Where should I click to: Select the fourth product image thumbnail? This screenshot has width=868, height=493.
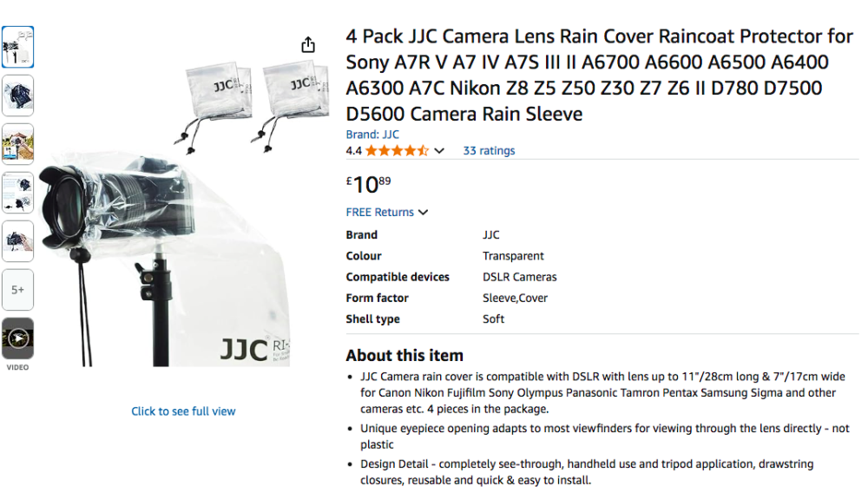[x=17, y=193]
